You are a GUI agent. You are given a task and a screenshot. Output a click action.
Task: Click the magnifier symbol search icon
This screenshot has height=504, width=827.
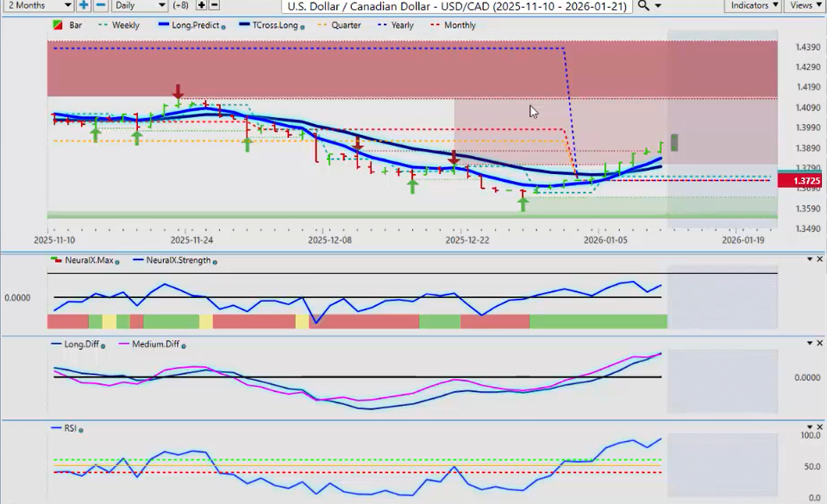pos(643,6)
